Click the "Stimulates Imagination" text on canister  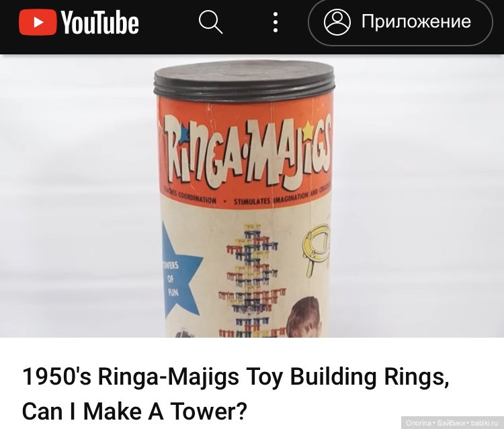271,199
